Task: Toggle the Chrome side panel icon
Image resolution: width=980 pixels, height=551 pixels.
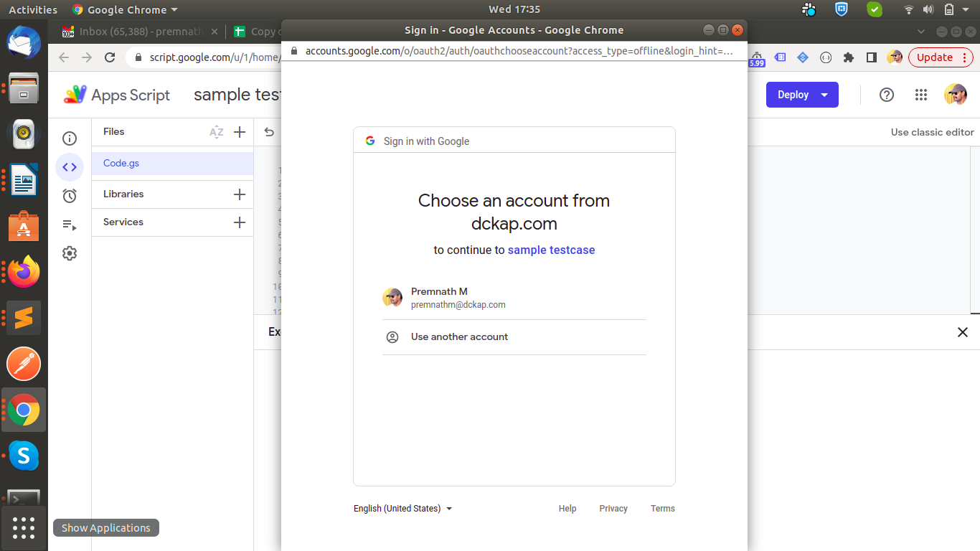Action: (x=872, y=57)
